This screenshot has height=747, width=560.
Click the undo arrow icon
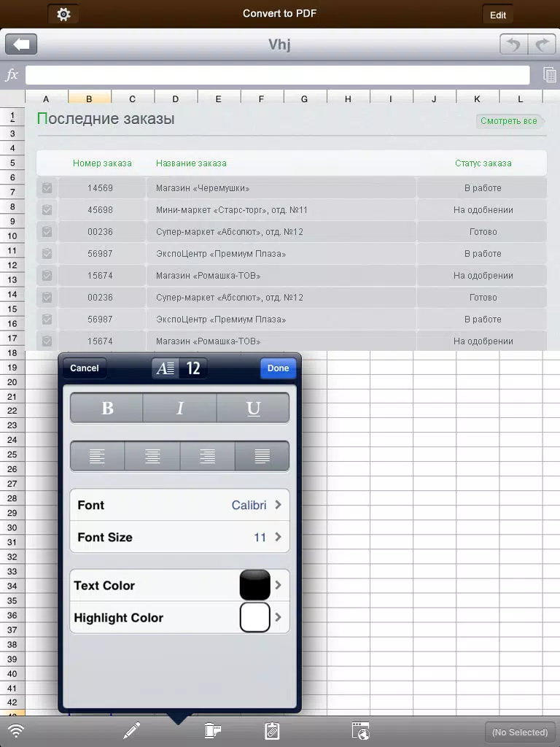(515, 45)
